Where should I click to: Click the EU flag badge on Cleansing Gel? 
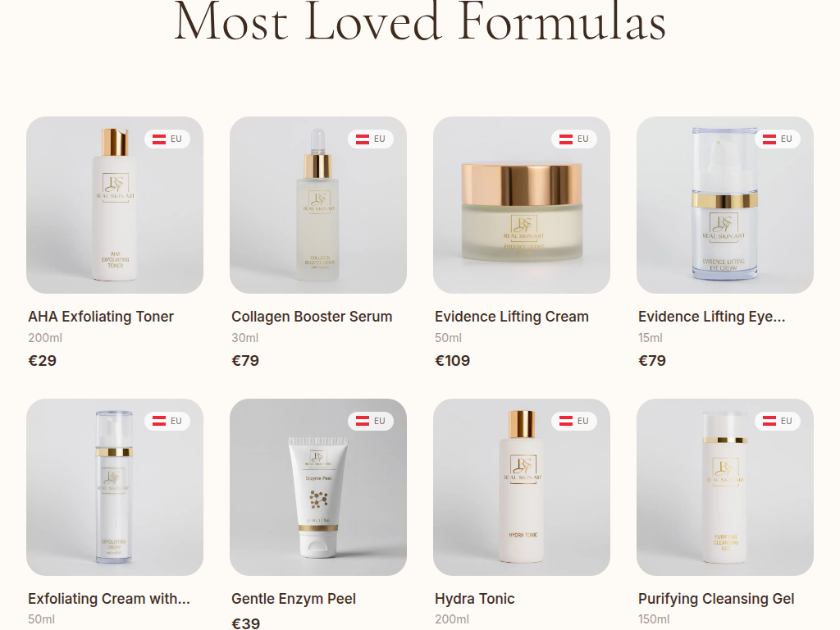pyautogui.click(x=778, y=421)
